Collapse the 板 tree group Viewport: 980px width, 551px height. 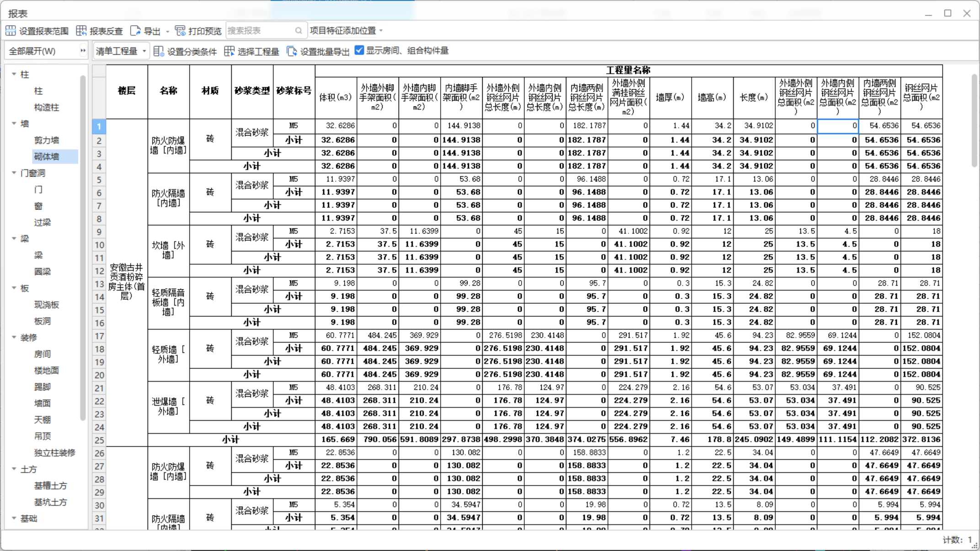[14, 288]
